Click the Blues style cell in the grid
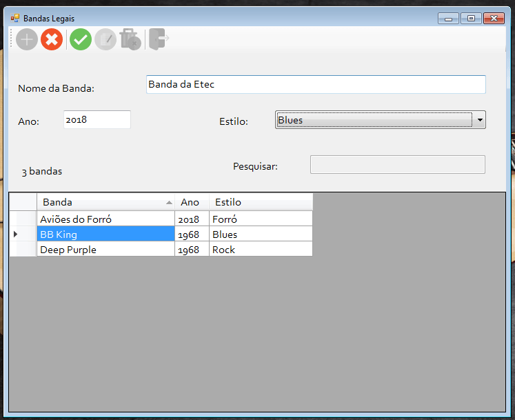The height and width of the screenshot is (420, 515). tap(261, 234)
